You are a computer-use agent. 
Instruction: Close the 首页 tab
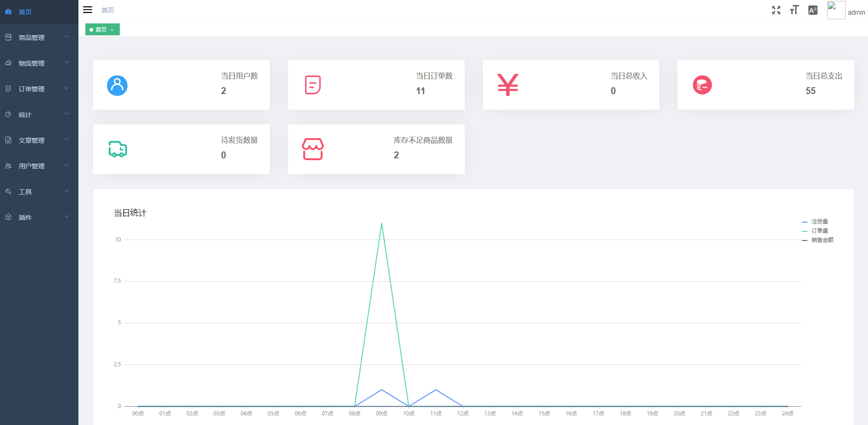pyautogui.click(x=112, y=30)
